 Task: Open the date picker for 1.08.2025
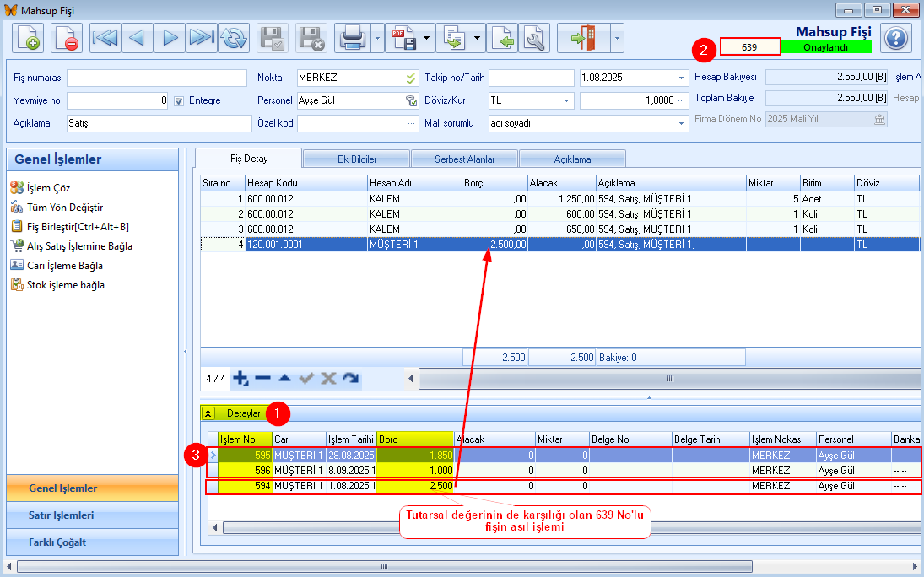pyautogui.click(x=682, y=78)
